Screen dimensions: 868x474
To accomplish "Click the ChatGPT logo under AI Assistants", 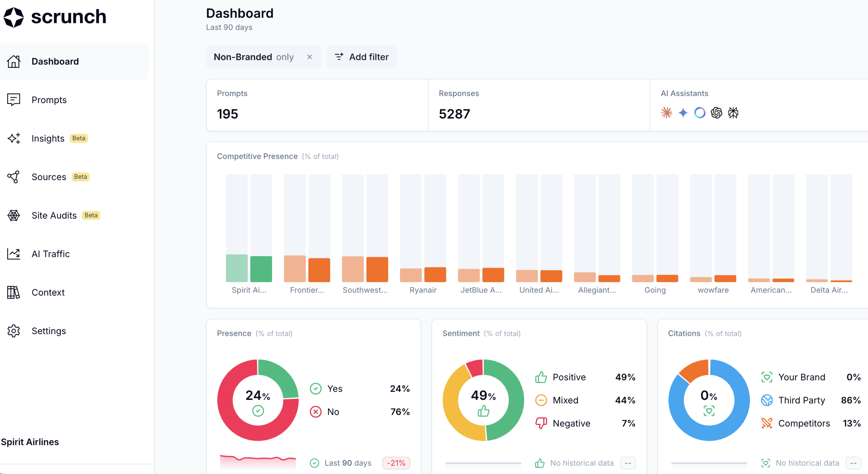I will [x=717, y=113].
